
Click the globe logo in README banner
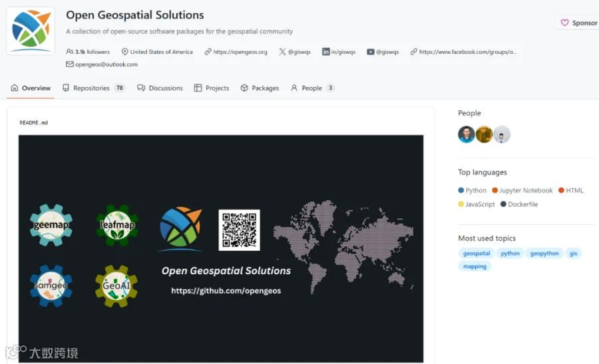point(180,228)
